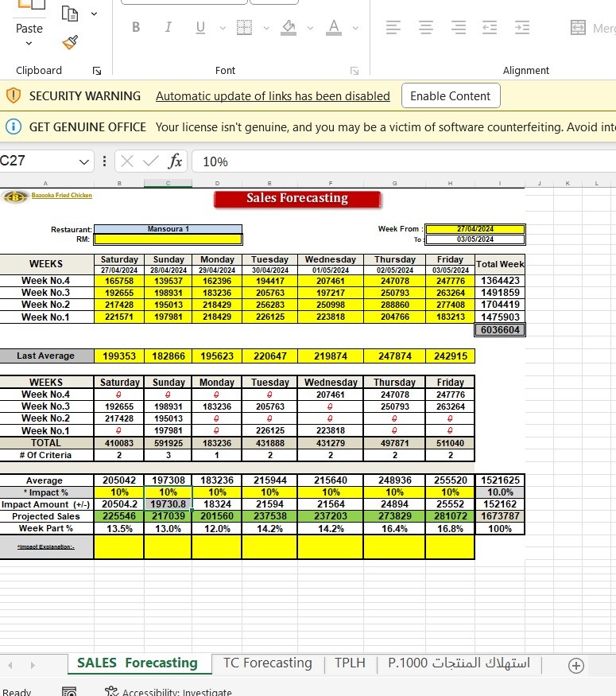
Task: Click the formula bar showing 10%
Action: [404, 161]
